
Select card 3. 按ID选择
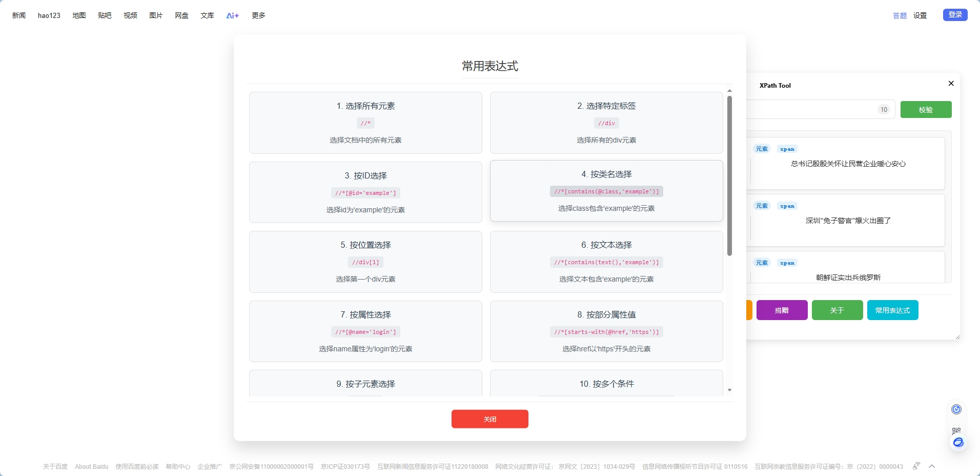tap(365, 192)
